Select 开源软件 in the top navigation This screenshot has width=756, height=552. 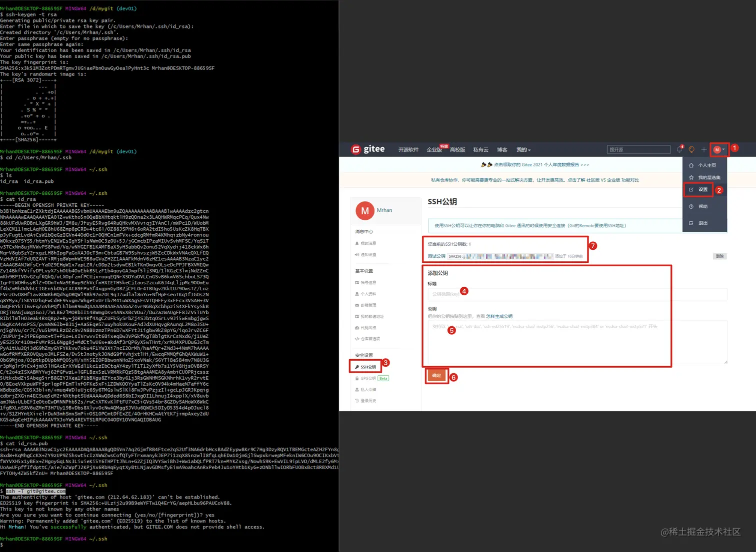coord(408,149)
